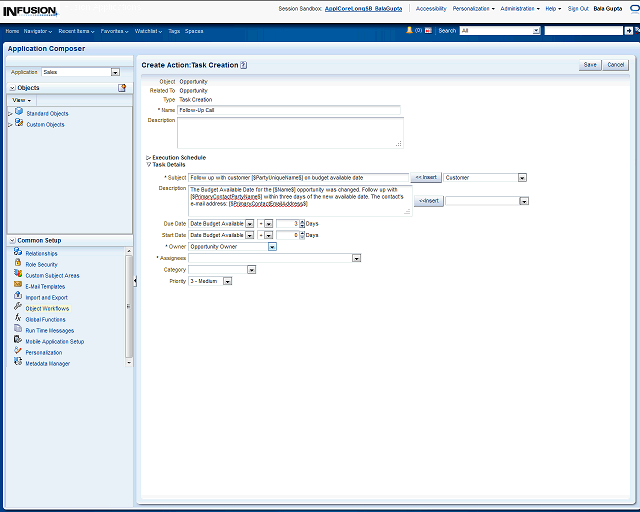640x512 pixels.
Task: Click the Sign Out link
Action: click(x=578, y=8)
